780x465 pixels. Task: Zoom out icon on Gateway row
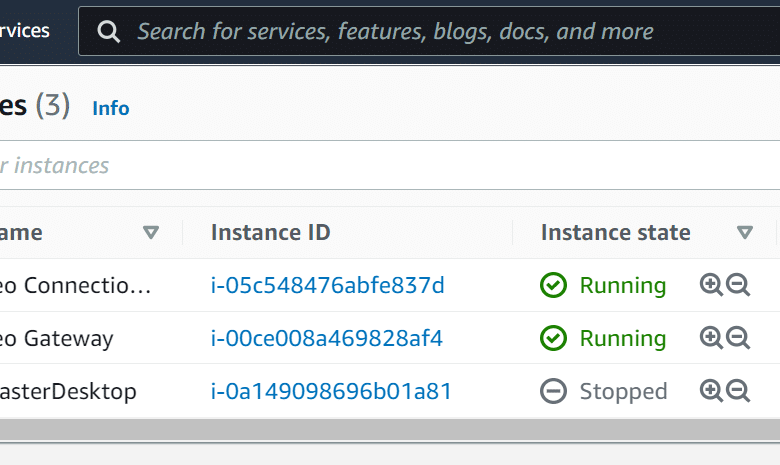tap(738, 338)
